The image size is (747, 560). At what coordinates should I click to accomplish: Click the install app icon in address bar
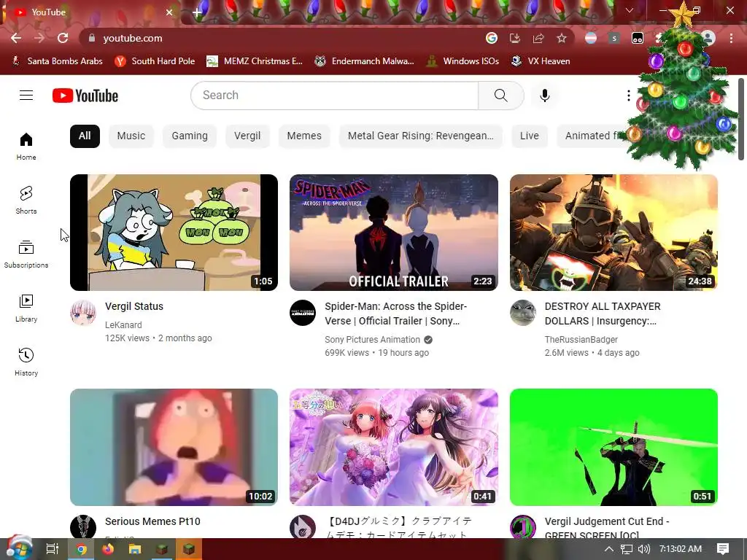click(515, 38)
